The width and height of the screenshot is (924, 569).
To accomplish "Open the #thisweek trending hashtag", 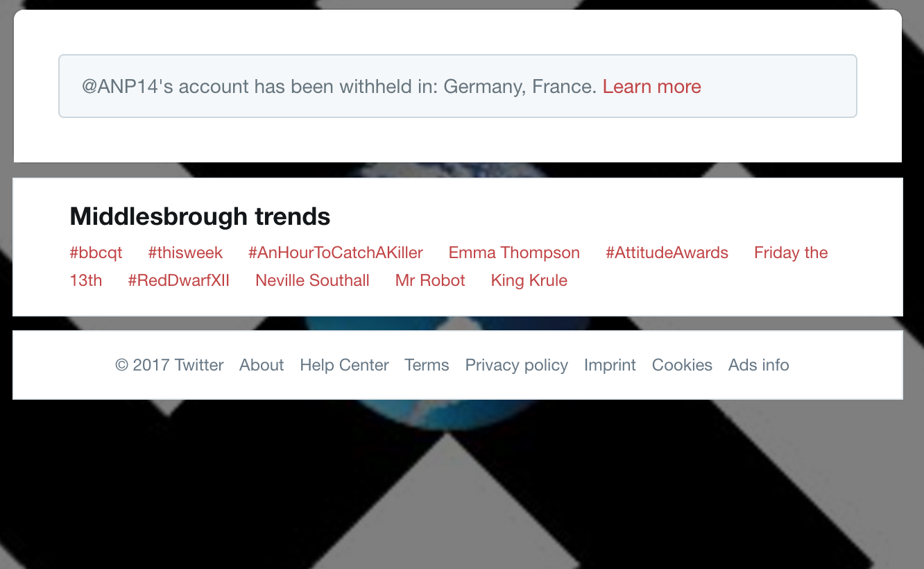I will tap(185, 253).
